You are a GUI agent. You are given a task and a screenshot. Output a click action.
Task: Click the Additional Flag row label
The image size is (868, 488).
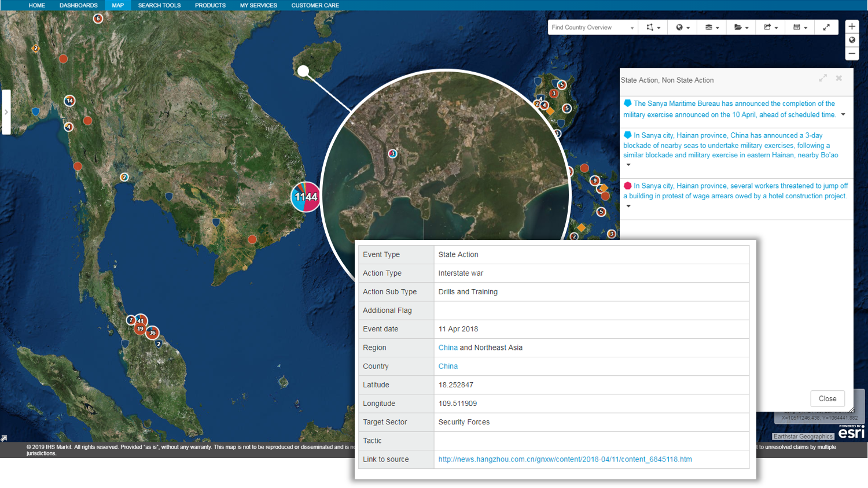click(387, 310)
